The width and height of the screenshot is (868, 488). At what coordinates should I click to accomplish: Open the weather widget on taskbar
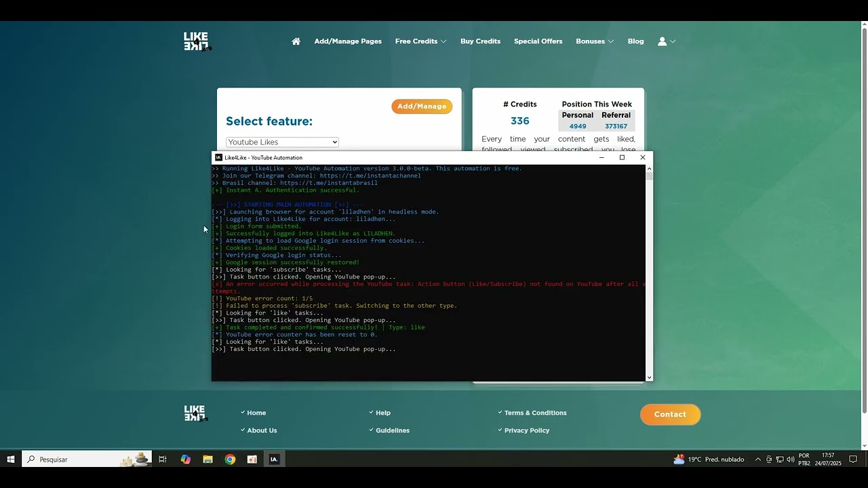tap(709, 460)
